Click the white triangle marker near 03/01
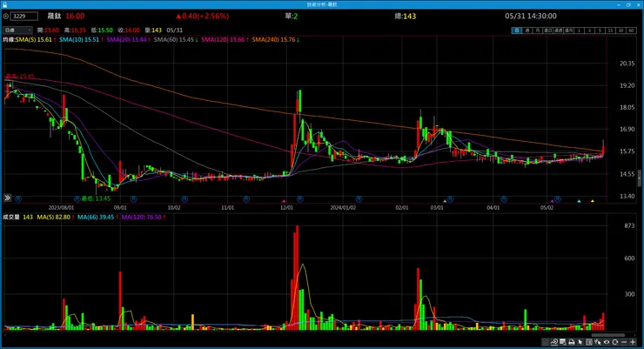The width and height of the screenshot is (644, 349). 445,201
